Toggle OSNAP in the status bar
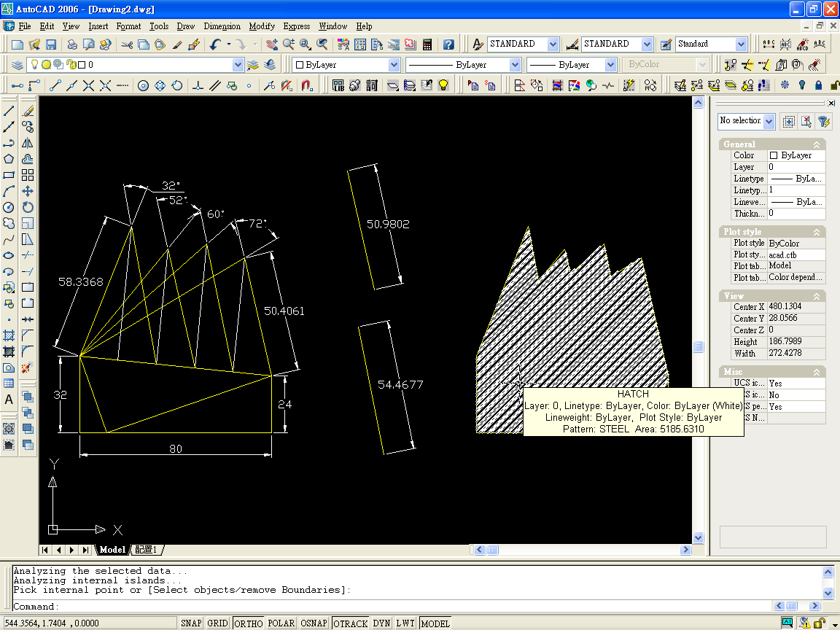840x630 pixels. pos(314,623)
